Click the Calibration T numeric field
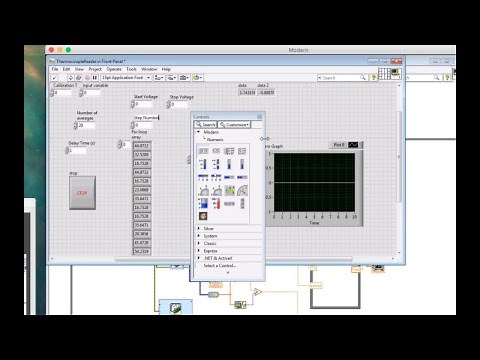Image resolution: width=480 pixels, height=360 pixels. tap(63, 93)
